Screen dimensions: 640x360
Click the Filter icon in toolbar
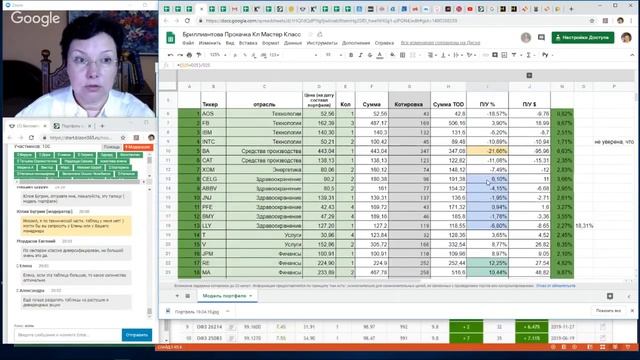pos(514,55)
